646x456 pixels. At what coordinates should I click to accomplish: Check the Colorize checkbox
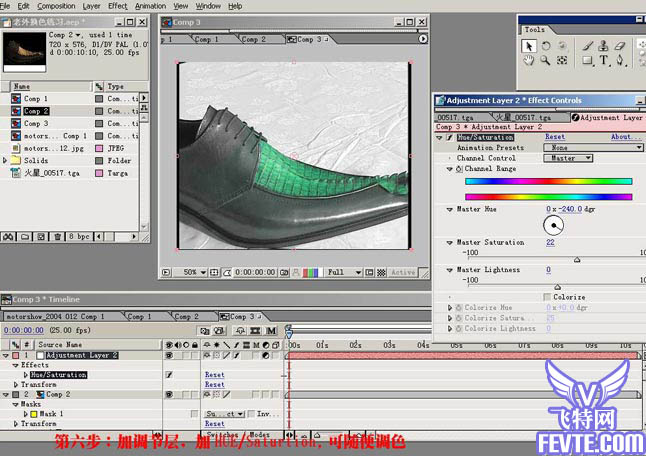point(547,297)
